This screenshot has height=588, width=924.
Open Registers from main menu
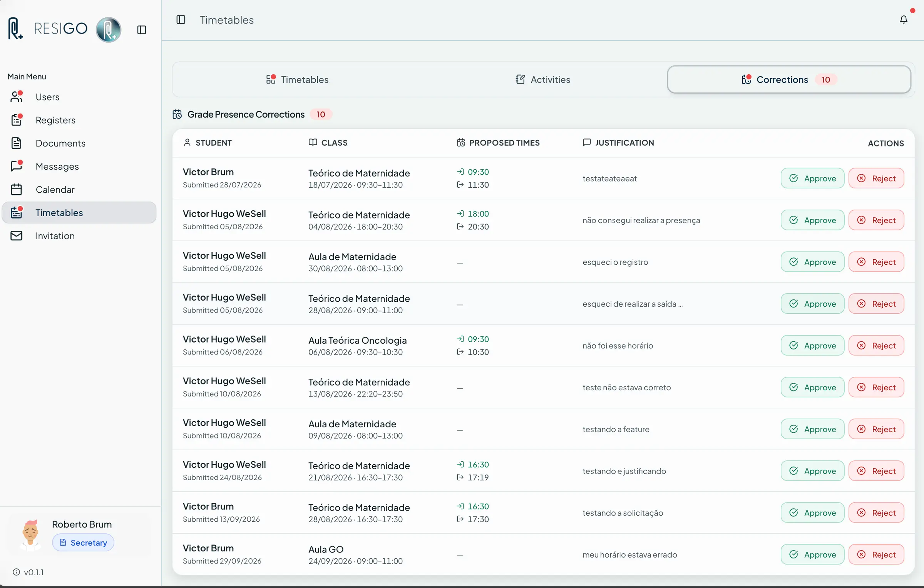79,120
